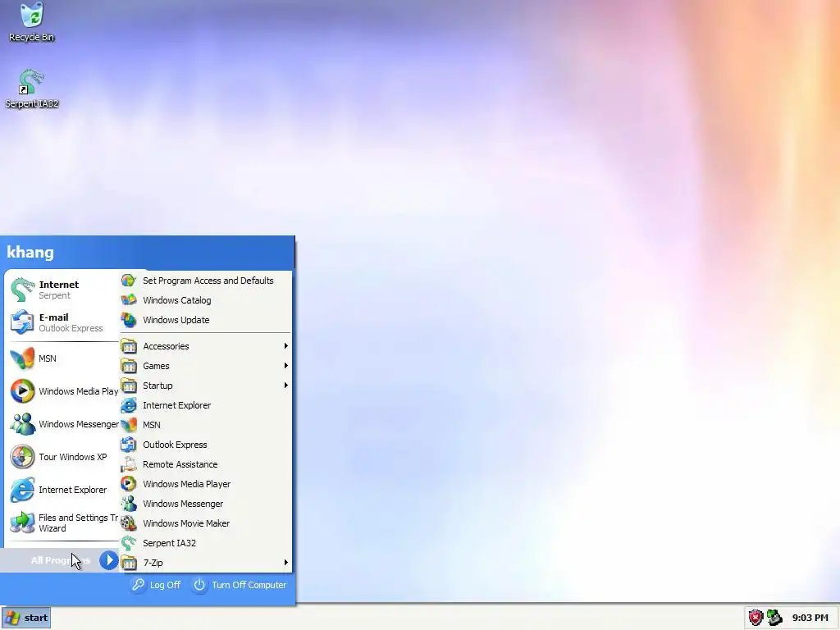Select the Serpent IA32 desktop shortcut
This screenshot has width=840, height=630.
(x=32, y=89)
